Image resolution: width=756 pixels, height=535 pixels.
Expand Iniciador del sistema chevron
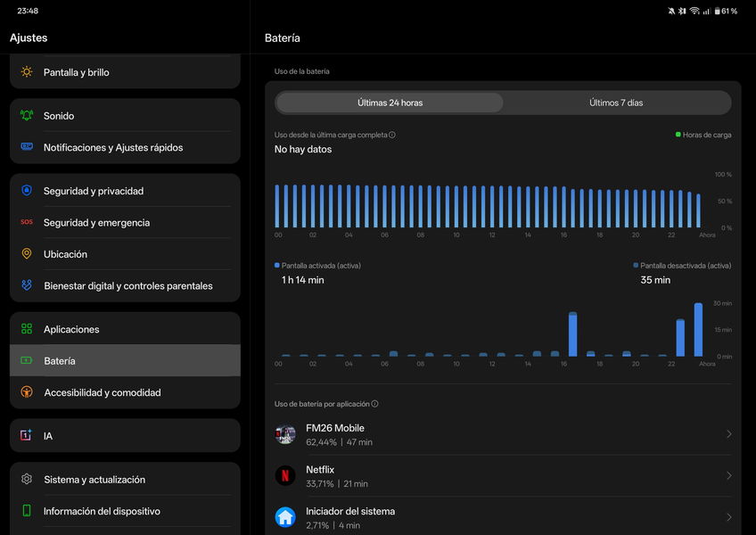pos(728,517)
